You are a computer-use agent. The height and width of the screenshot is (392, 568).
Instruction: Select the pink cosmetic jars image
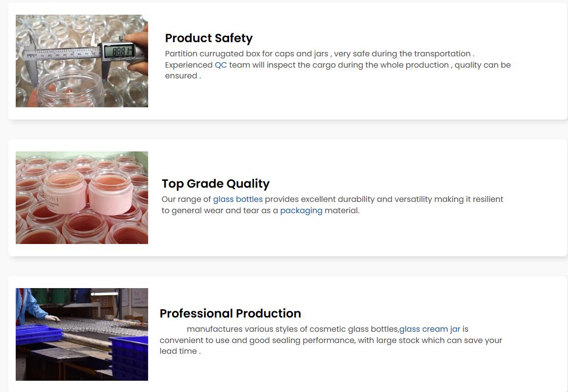coord(82,197)
